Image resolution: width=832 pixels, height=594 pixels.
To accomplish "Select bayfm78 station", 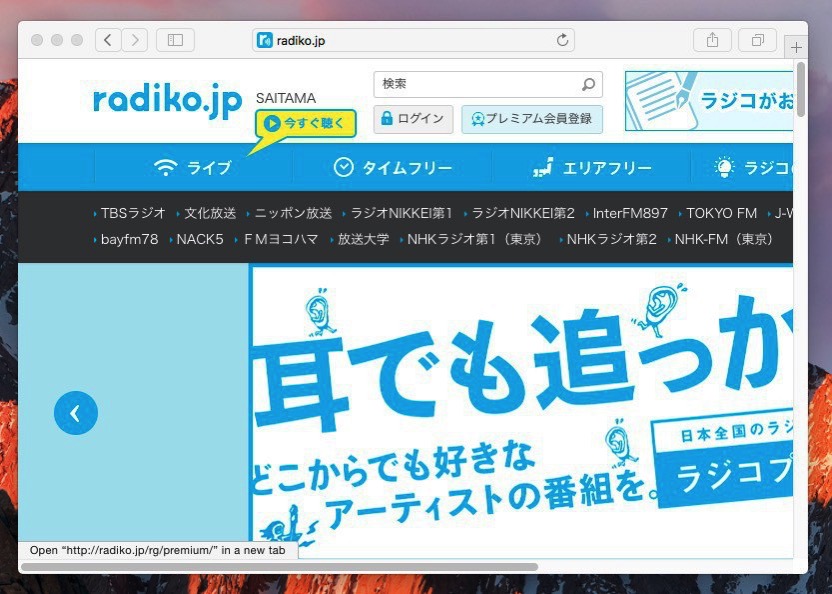I will (129, 239).
